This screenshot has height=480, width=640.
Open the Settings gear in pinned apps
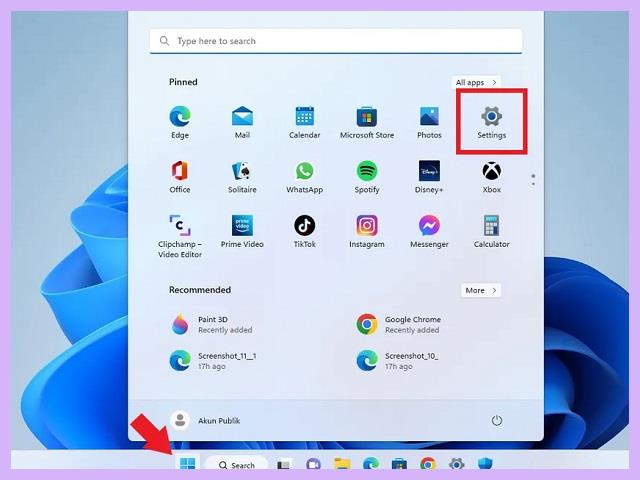[491, 122]
